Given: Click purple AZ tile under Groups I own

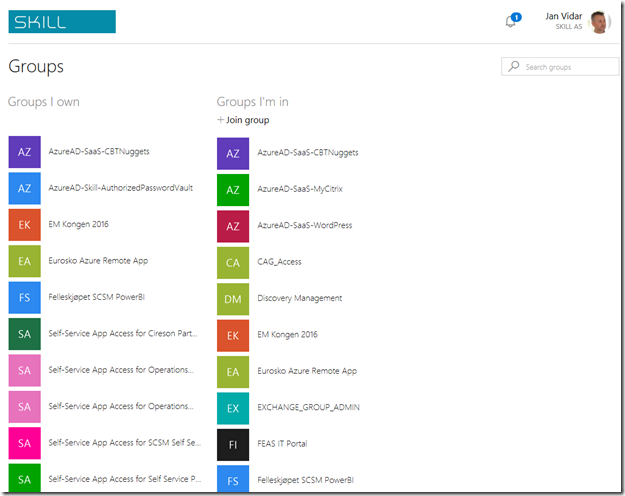Looking at the screenshot, I should (x=25, y=152).
